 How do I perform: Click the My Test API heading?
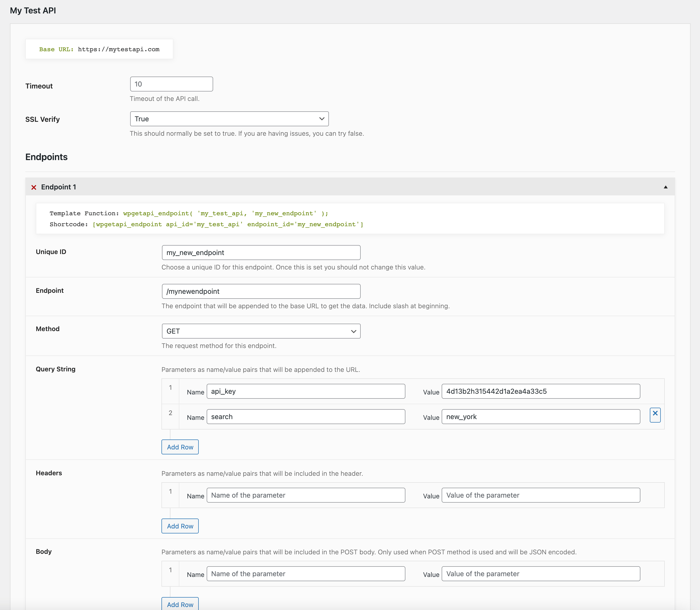coord(33,10)
